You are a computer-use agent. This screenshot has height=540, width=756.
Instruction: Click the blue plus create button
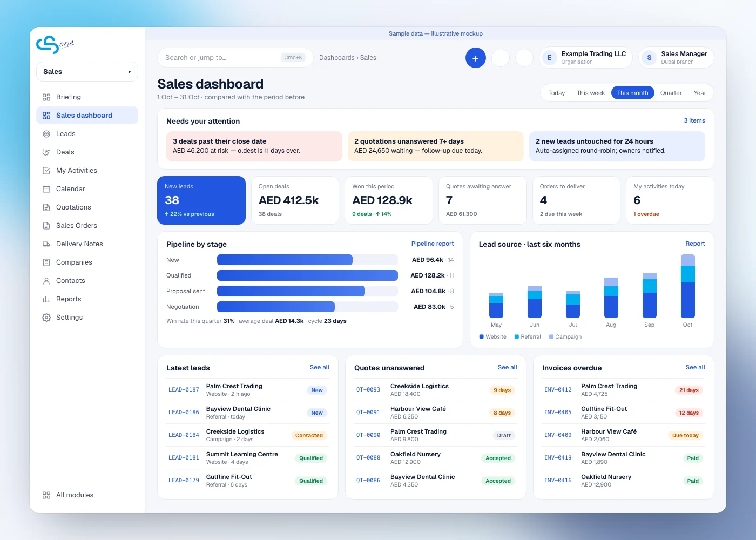(x=476, y=58)
